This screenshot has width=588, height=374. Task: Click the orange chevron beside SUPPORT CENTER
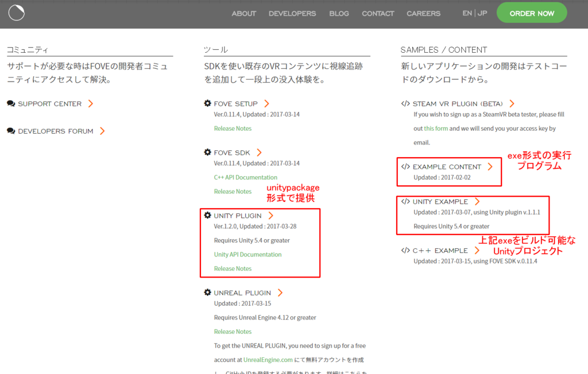[90, 104]
